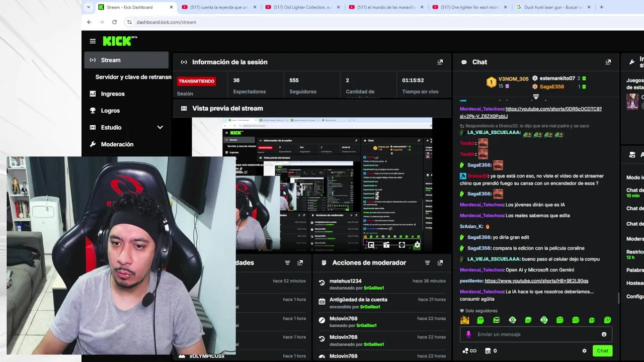Click the Antigüedad de la cuenta action row
This screenshot has height=362, width=644.
tap(382, 303)
